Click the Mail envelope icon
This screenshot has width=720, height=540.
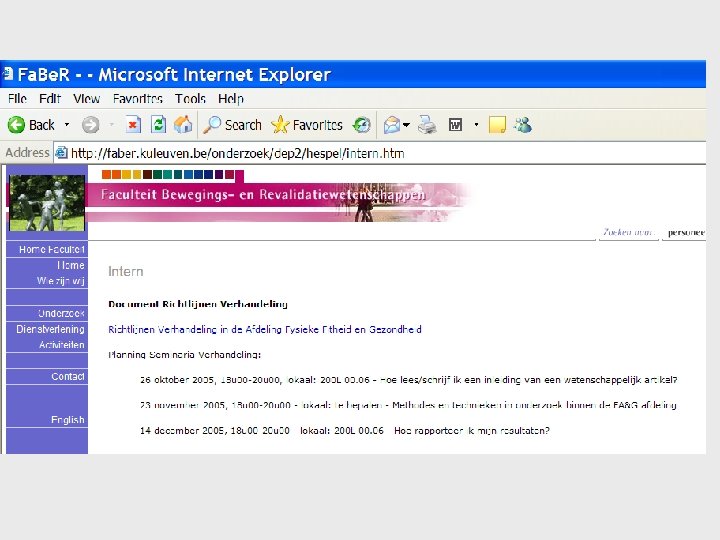pyautogui.click(x=392, y=125)
